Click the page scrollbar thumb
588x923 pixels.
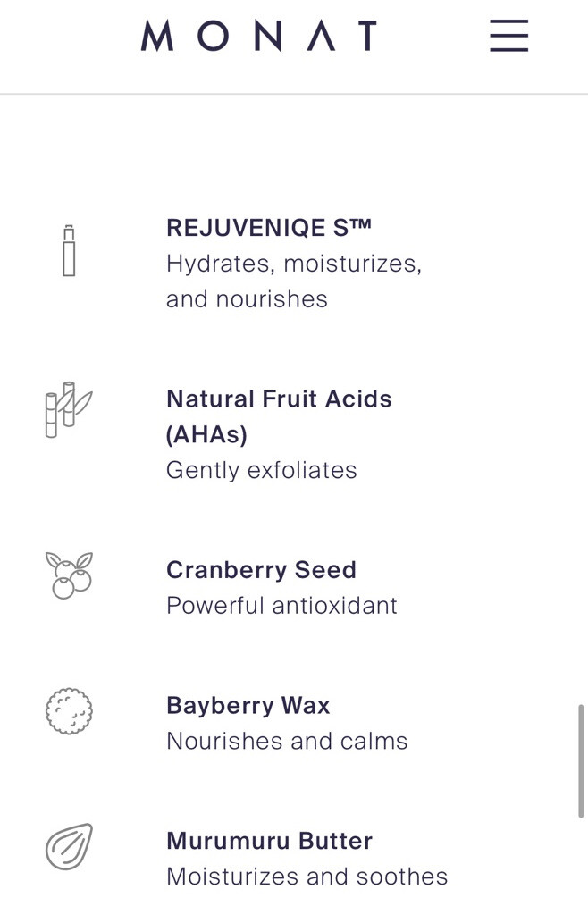tap(581, 760)
